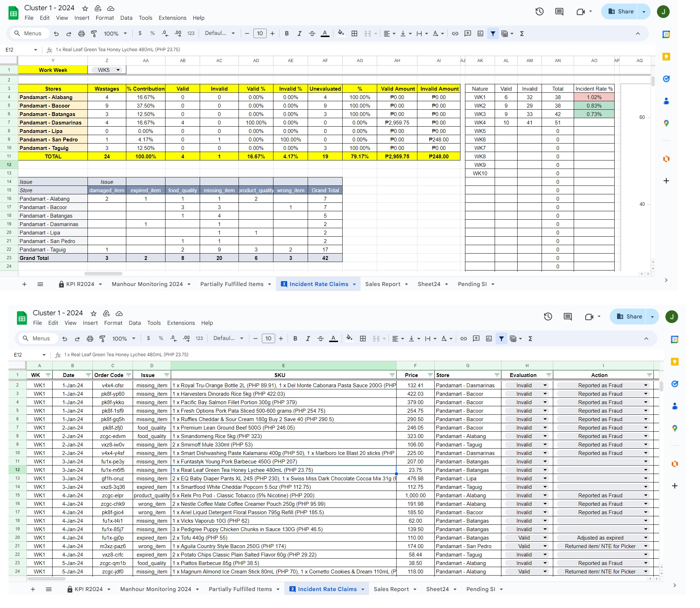
Task: Open fill color picker in top window
Action: 341,33
